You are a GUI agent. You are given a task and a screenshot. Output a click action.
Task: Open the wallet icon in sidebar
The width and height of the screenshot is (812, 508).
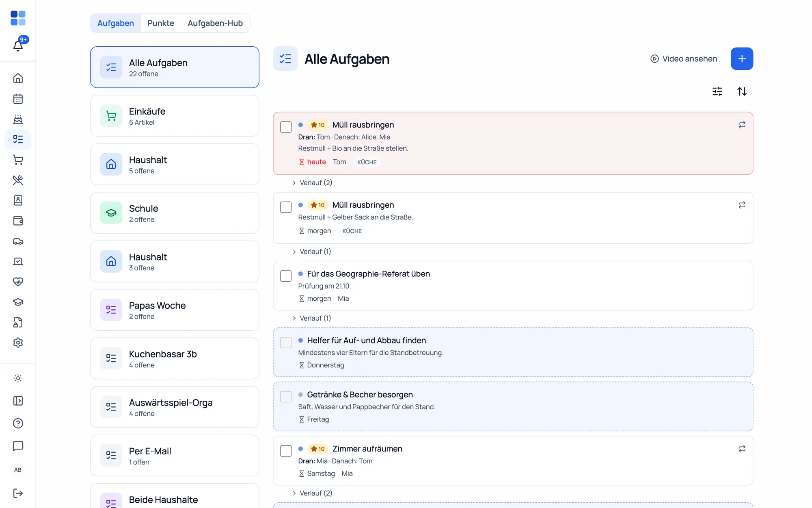pos(18,221)
